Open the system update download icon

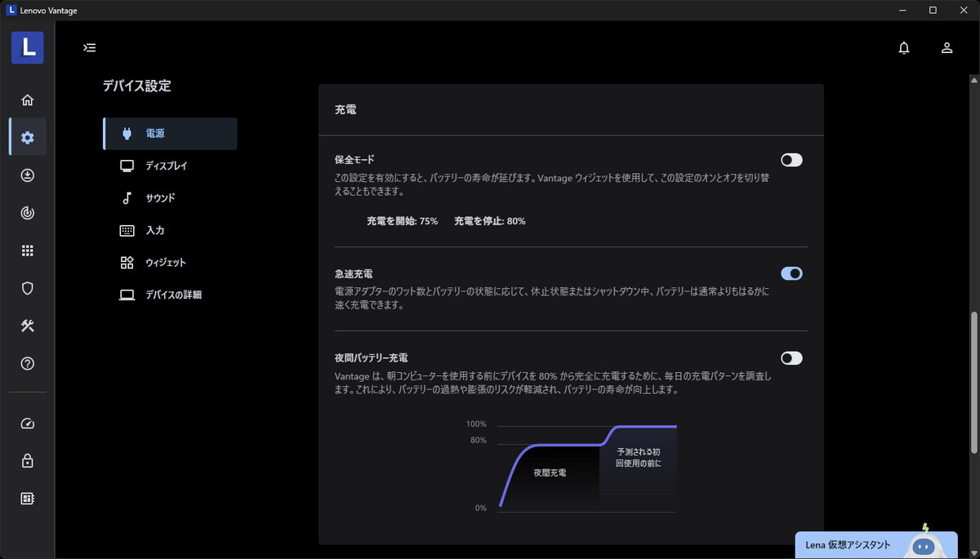click(x=28, y=175)
